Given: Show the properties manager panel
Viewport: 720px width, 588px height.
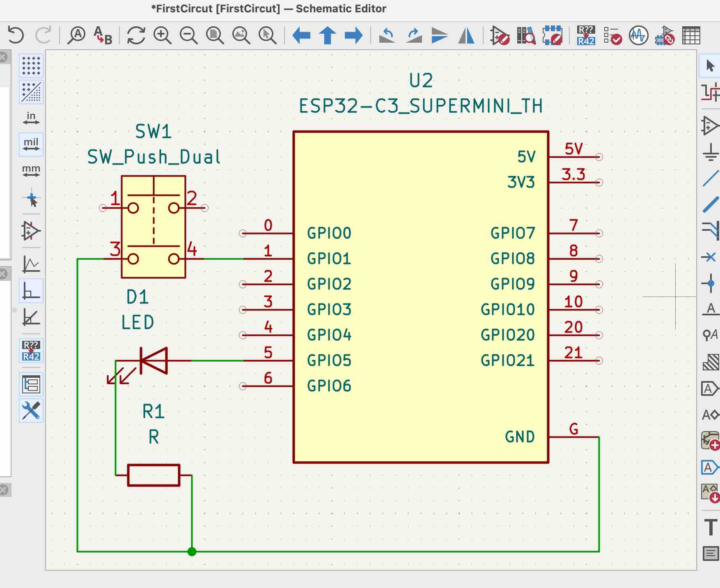Looking at the screenshot, I should (31, 411).
